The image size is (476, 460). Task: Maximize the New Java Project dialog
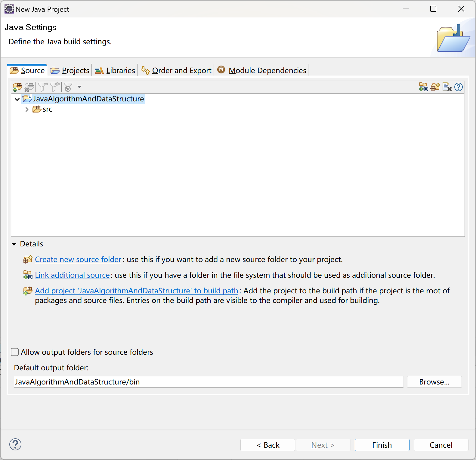click(433, 9)
